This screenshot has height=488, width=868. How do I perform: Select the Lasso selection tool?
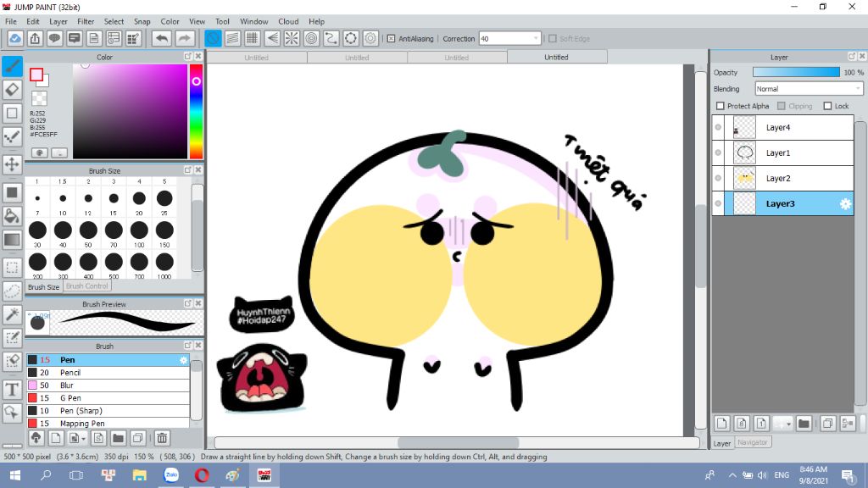[x=12, y=291]
